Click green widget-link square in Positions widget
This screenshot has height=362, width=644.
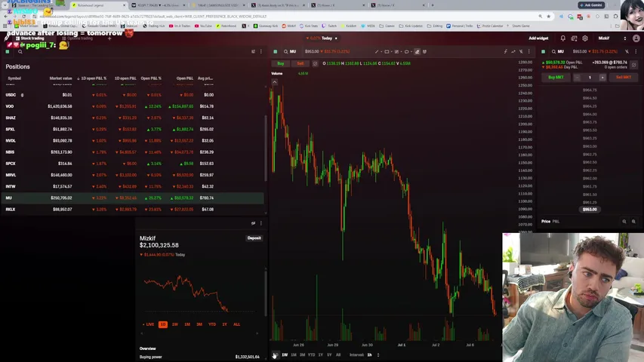coord(8,52)
